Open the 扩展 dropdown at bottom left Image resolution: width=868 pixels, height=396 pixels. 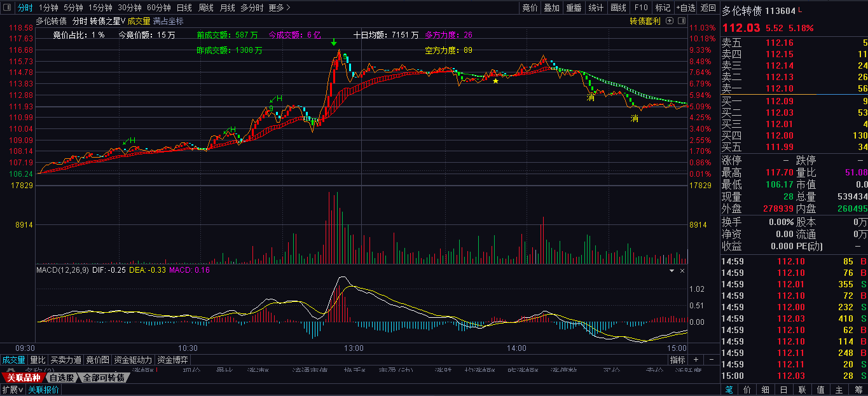[x=12, y=390]
